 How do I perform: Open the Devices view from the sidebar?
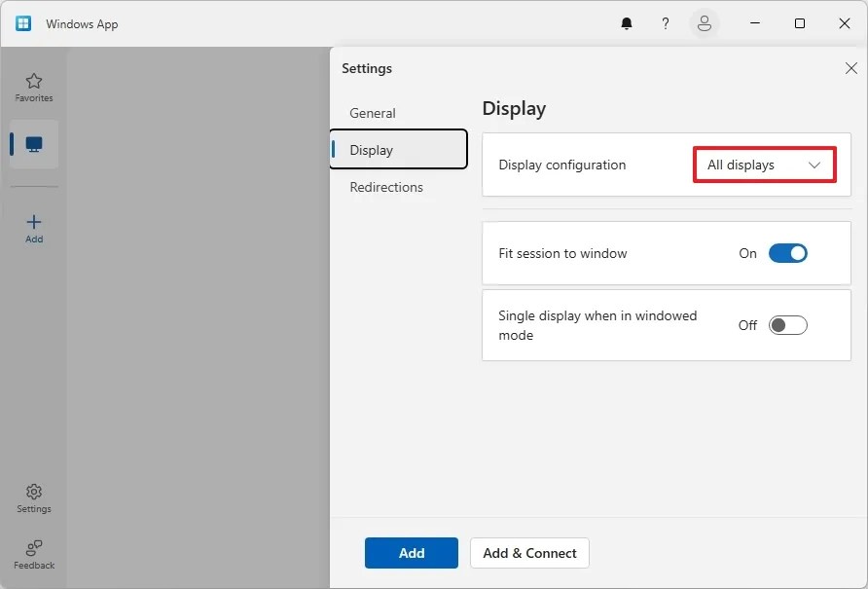[x=33, y=144]
